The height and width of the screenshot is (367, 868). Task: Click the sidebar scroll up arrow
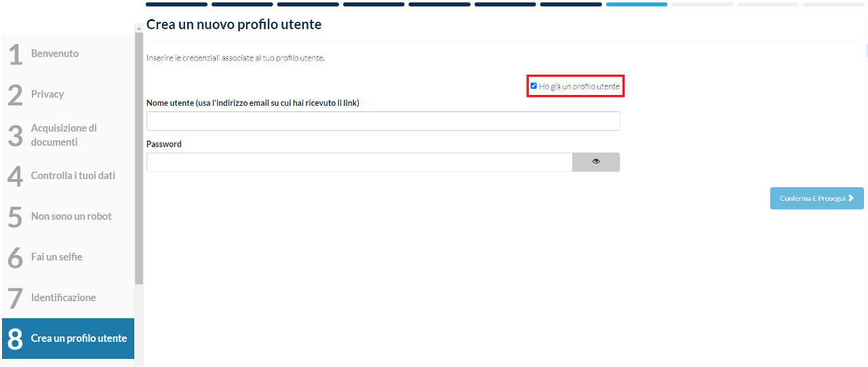[139, 28]
